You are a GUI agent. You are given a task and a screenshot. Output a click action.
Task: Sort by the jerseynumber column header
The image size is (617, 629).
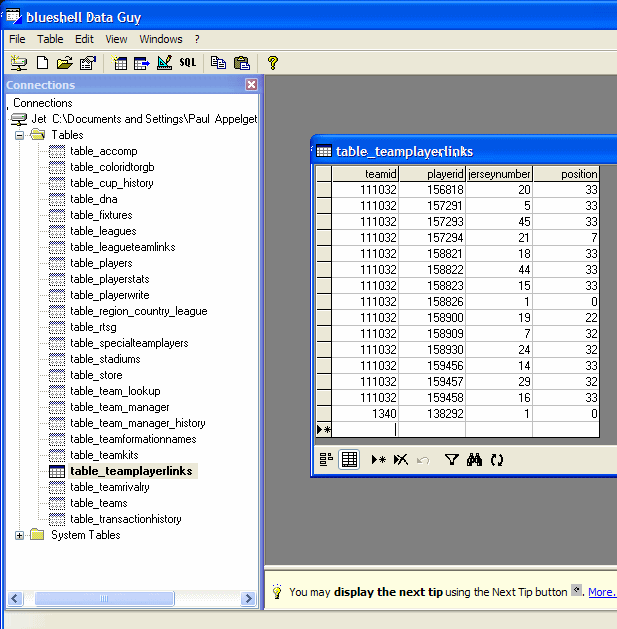(x=498, y=174)
